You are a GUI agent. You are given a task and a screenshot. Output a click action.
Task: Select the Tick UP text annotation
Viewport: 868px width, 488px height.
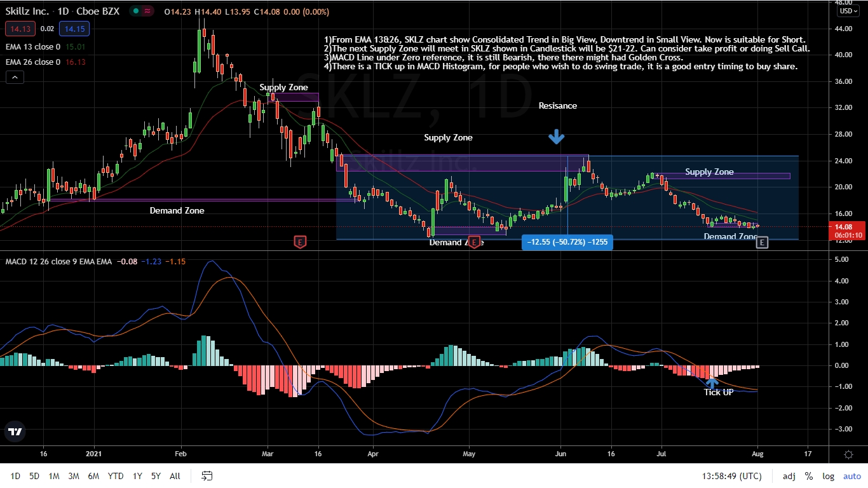coord(719,392)
